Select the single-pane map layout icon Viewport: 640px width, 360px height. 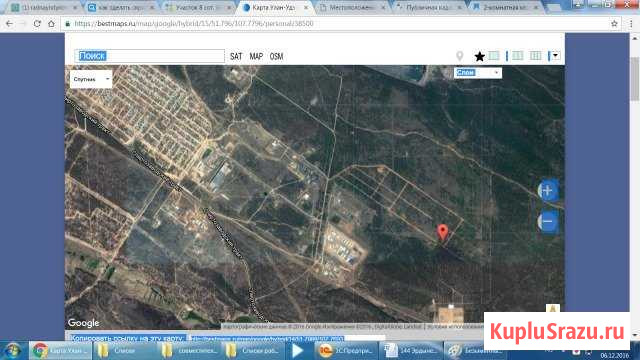tap(493, 56)
